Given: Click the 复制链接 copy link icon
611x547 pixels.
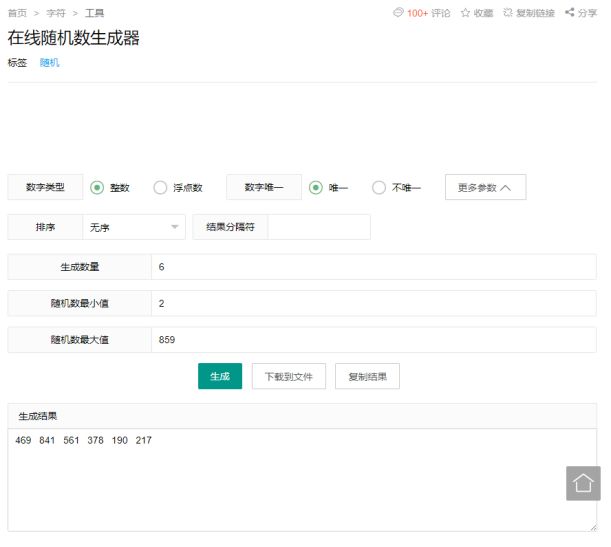Looking at the screenshot, I should click(x=507, y=13).
